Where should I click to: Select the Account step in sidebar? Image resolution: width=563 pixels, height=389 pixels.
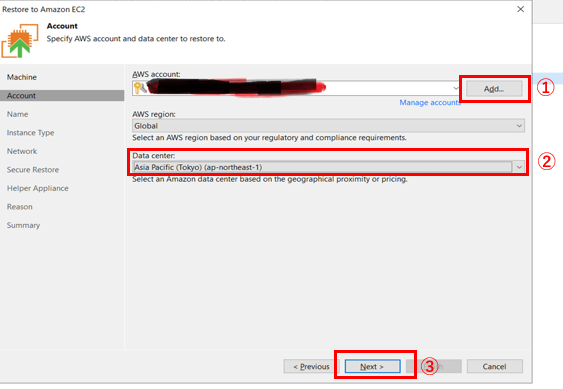62,96
